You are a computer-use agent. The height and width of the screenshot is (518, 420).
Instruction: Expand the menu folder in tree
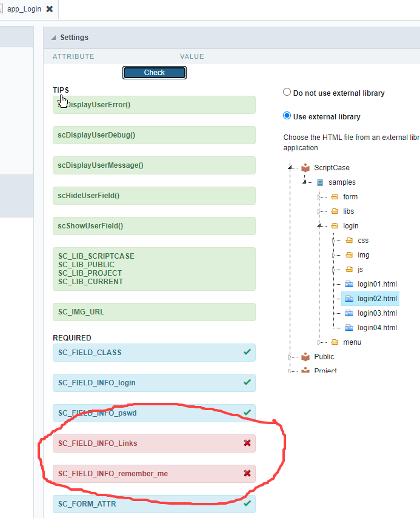tap(319, 342)
